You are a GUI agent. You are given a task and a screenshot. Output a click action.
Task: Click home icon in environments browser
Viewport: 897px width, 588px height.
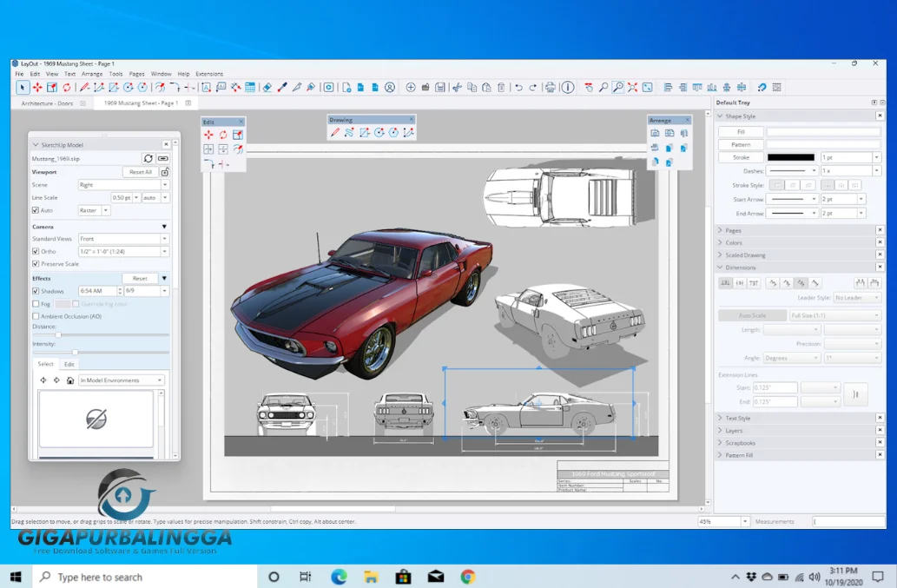70,380
